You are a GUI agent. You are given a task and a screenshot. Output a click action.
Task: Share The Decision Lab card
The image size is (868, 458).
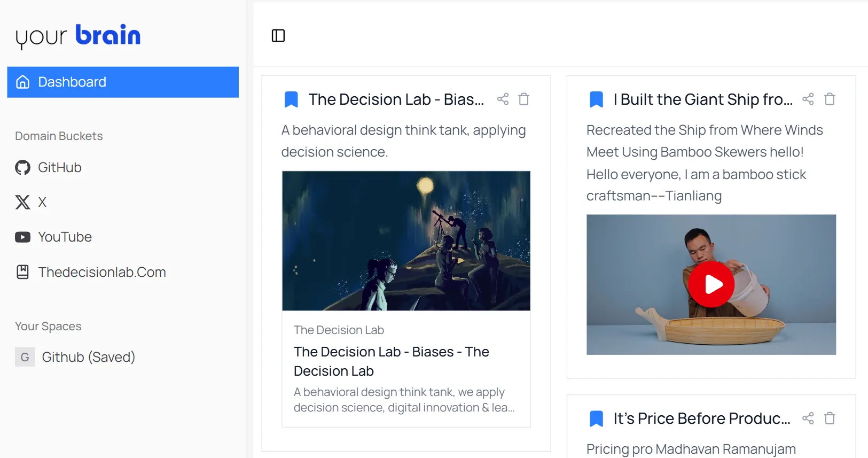pos(503,99)
